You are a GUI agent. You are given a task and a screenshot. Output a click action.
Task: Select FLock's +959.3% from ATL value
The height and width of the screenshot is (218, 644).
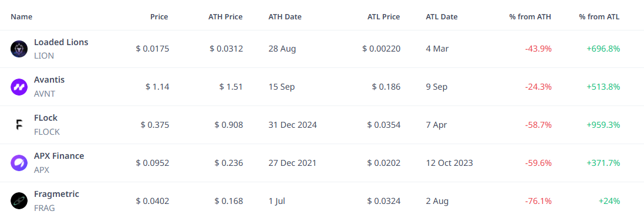click(603, 125)
